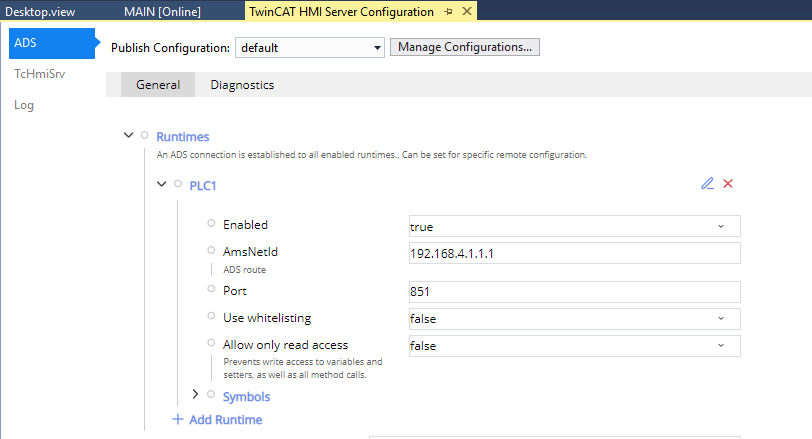Toggle the circle marker beside AmsNetId
The height and width of the screenshot is (439, 812).
point(211,250)
